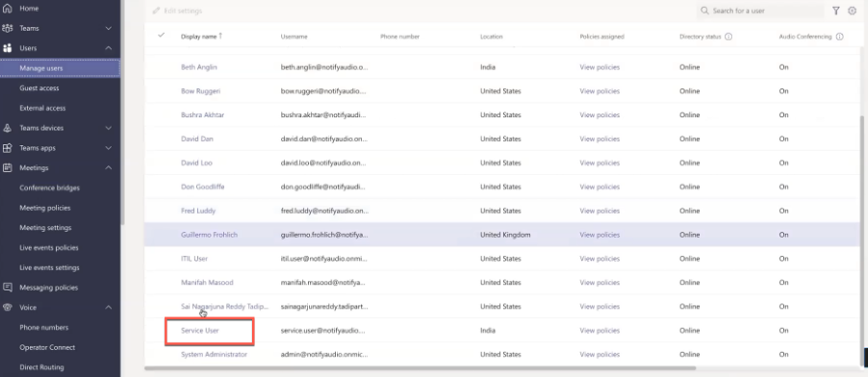Viewport: 868px width, 377px height.
Task: View policies for Service User
Action: click(600, 331)
